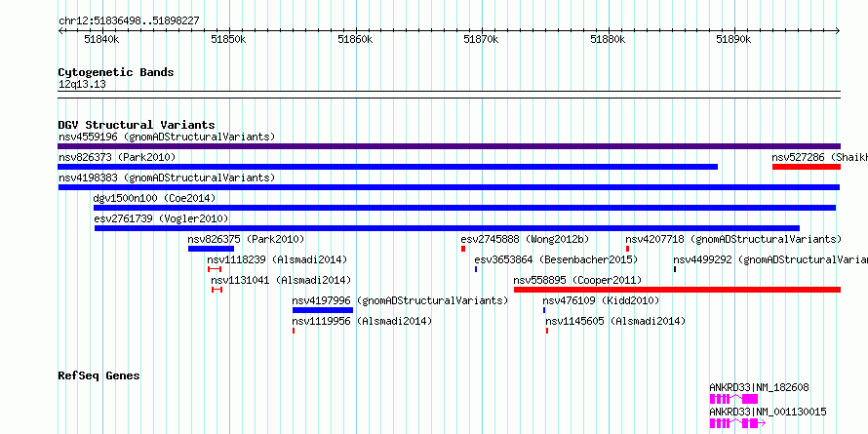
Task: Click the chr12:51836498..51898227 coordinate text
Action: pyautogui.click(x=129, y=21)
